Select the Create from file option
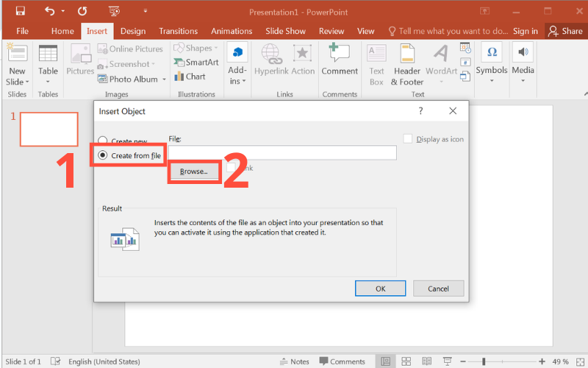 pyautogui.click(x=103, y=155)
